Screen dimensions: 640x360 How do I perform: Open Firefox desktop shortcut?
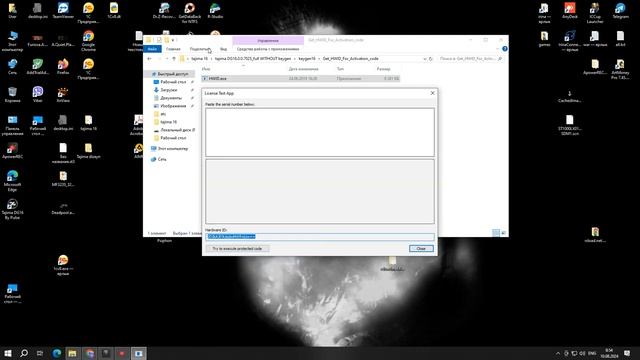tap(63, 67)
